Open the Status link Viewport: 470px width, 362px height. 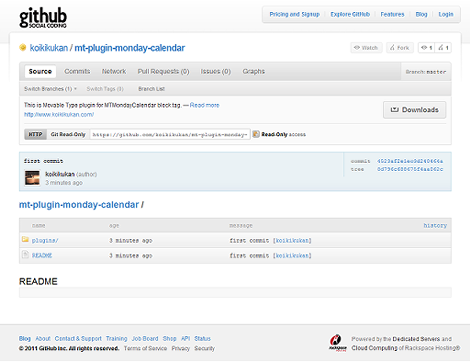click(202, 339)
